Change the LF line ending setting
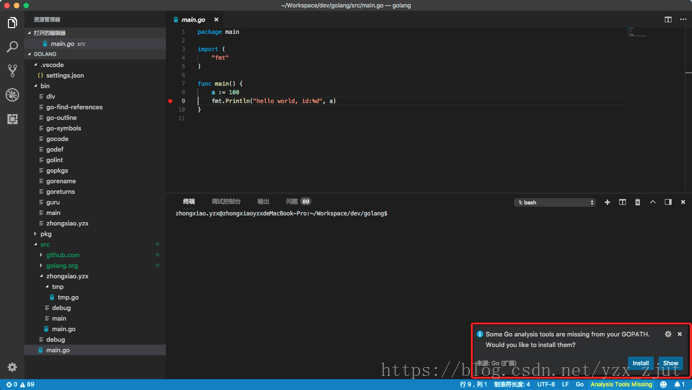692x390 pixels. tap(565, 384)
